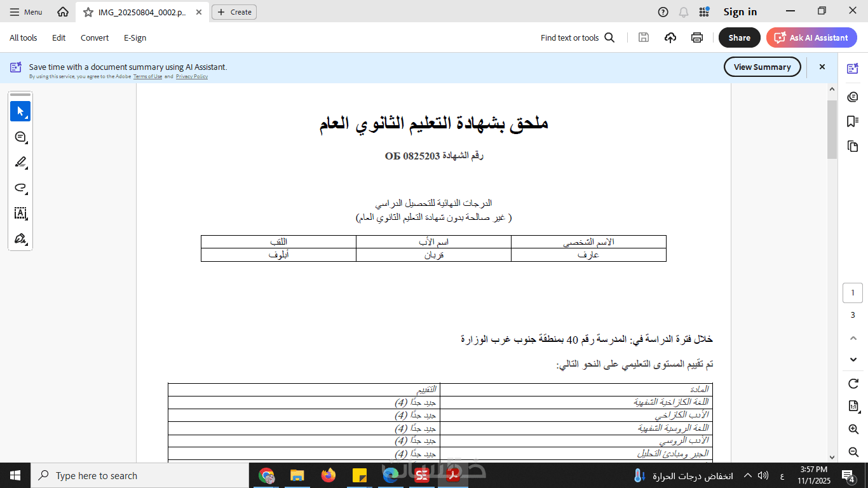Open the Menu hamburger button
This screenshot has height=488, width=868.
pos(26,12)
